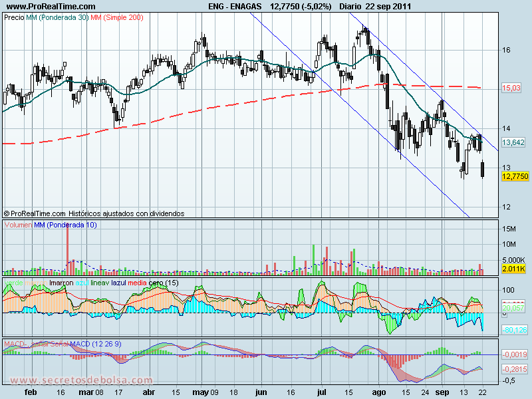532x399 pixels.
Task: Click the jun month label on time axis
Action: tap(261, 392)
